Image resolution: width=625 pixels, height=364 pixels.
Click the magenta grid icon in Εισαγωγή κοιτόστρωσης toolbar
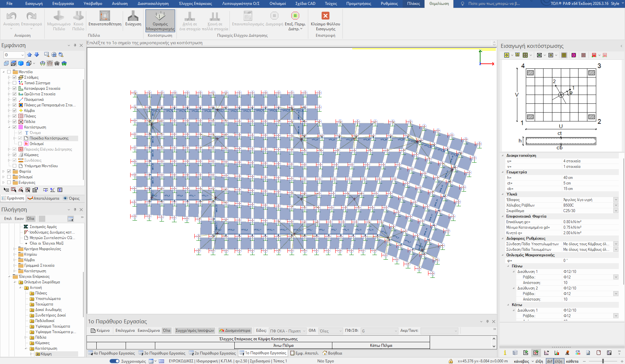[574, 55]
